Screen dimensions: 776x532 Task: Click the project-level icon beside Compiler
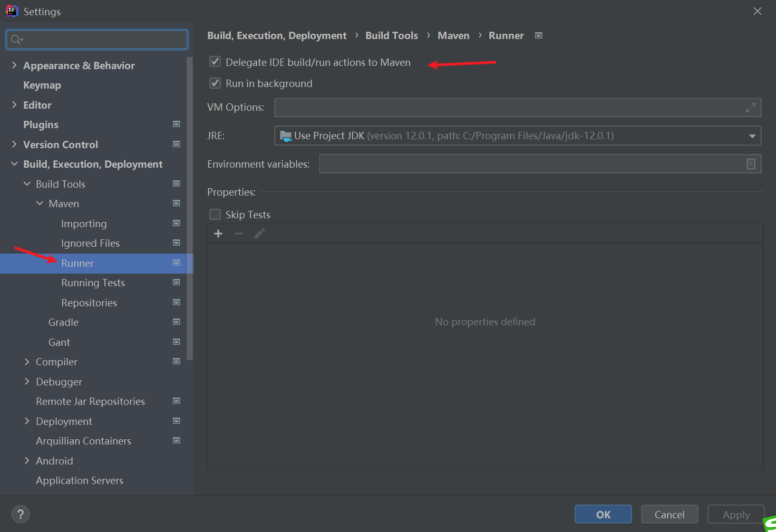[177, 361]
